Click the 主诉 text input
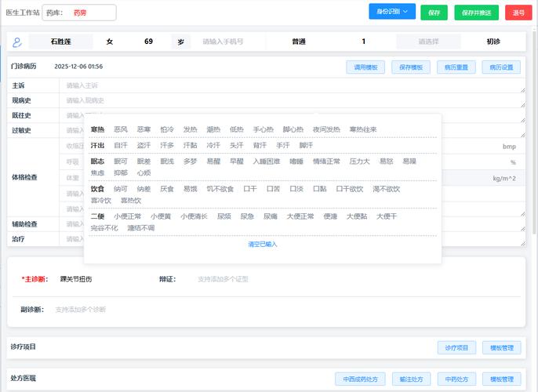 pos(292,85)
